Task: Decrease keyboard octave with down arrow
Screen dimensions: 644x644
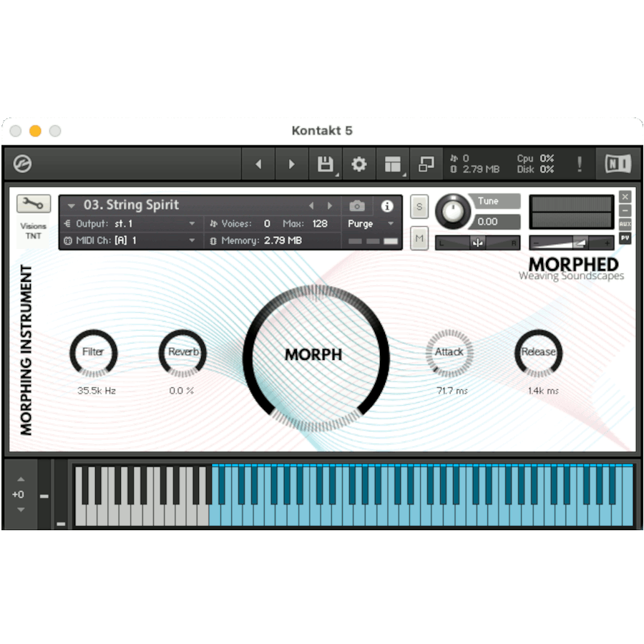Action: tap(21, 509)
